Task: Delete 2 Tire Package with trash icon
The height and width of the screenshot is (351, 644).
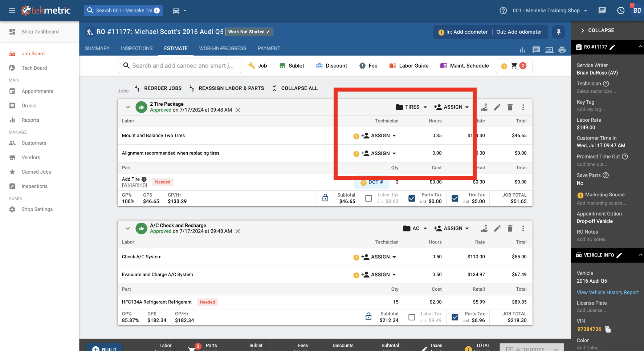Action: [x=510, y=107]
